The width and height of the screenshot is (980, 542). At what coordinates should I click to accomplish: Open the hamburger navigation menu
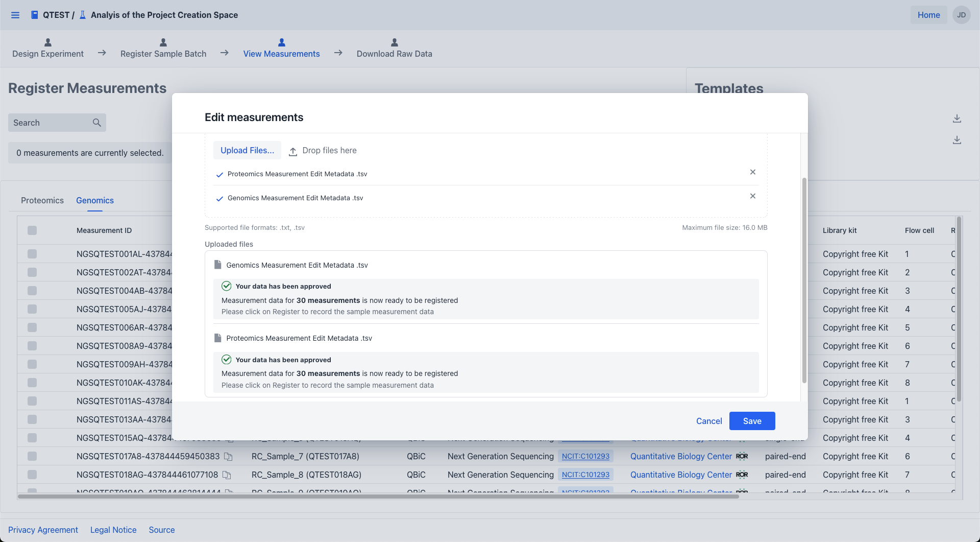15,15
